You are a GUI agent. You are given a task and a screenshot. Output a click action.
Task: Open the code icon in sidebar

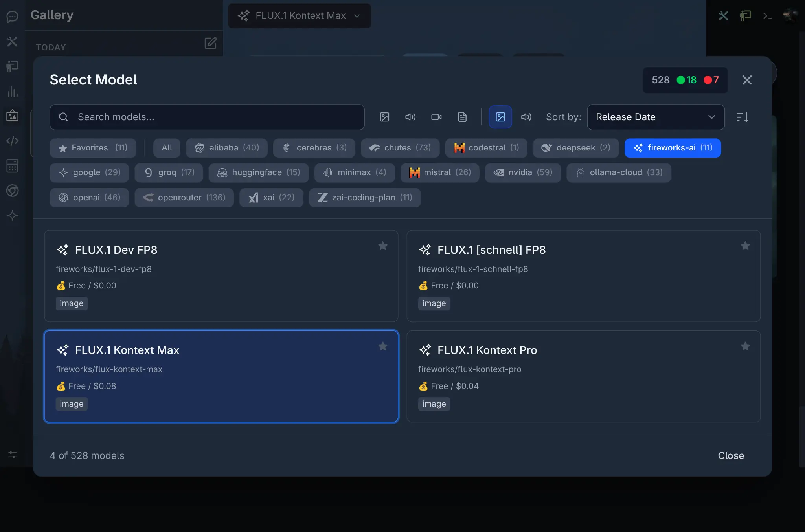tap(12, 141)
